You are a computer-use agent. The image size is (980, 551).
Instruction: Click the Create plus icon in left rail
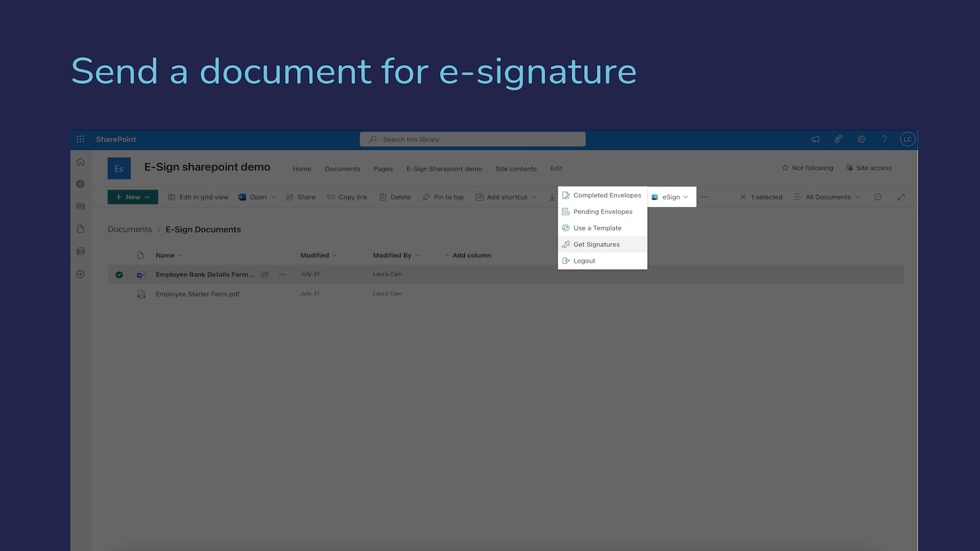tap(80, 274)
